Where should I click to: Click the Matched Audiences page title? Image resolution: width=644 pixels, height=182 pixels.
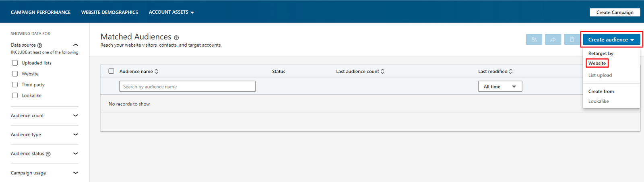[x=136, y=37]
